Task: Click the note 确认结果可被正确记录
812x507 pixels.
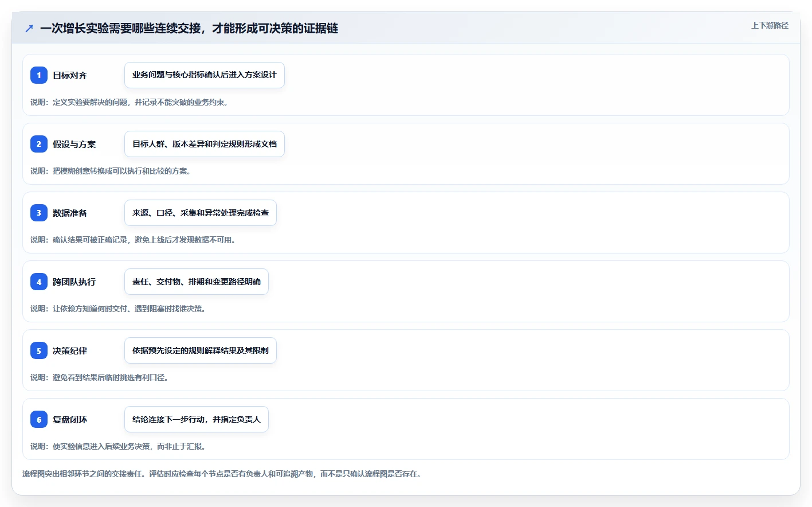Action: pyautogui.click(x=90, y=240)
